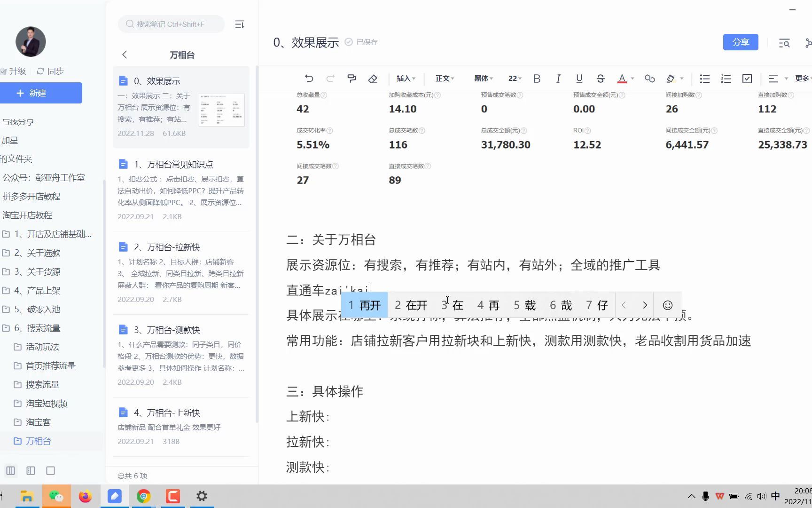Click the clear formatting eraser icon
The height and width of the screenshot is (508, 812).
(x=373, y=79)
